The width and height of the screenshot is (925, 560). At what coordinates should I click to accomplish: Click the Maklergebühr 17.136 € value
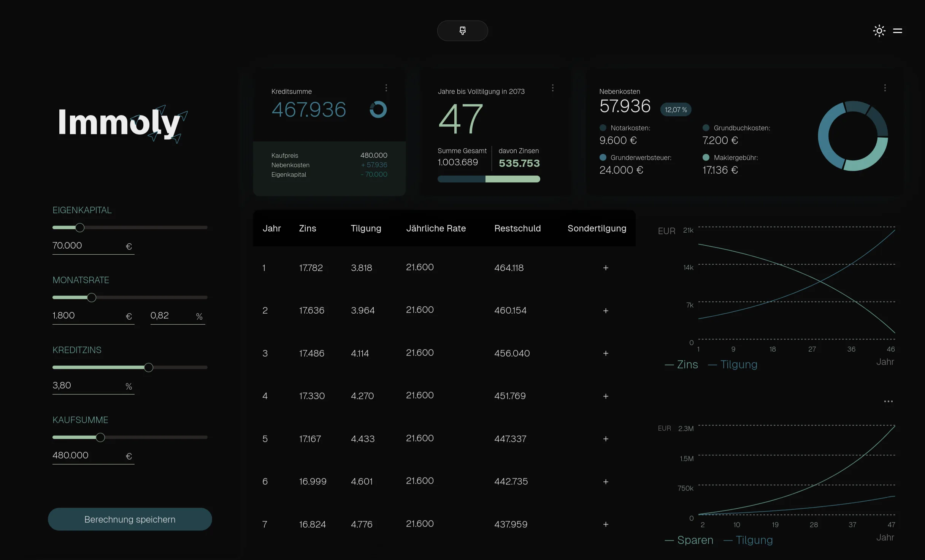(x=720, y=170)
